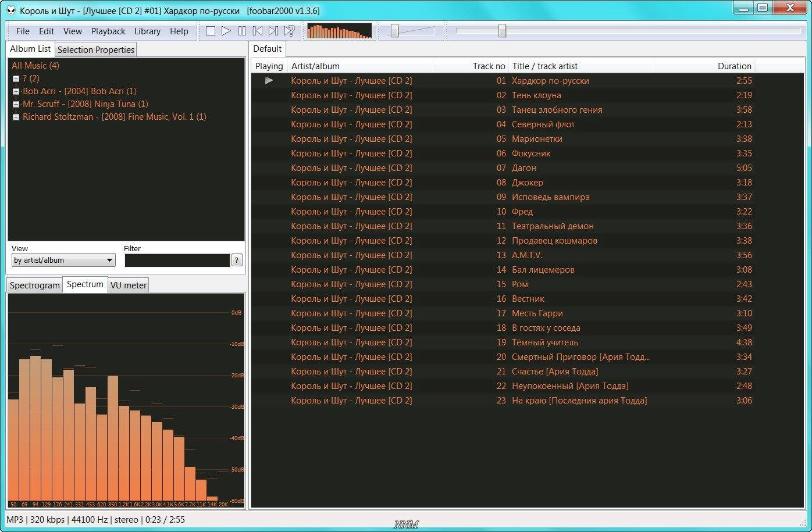Skip to the next track
Viewport: 812px width, 532px height.
pyautogui.click(x=273, y=31)
